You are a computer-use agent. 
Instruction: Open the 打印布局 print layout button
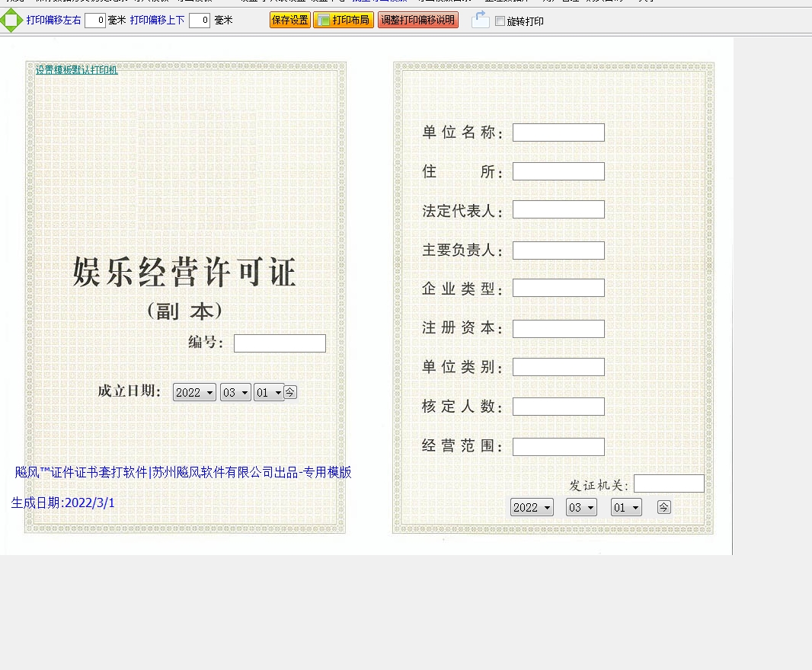(x=344, y=21)
